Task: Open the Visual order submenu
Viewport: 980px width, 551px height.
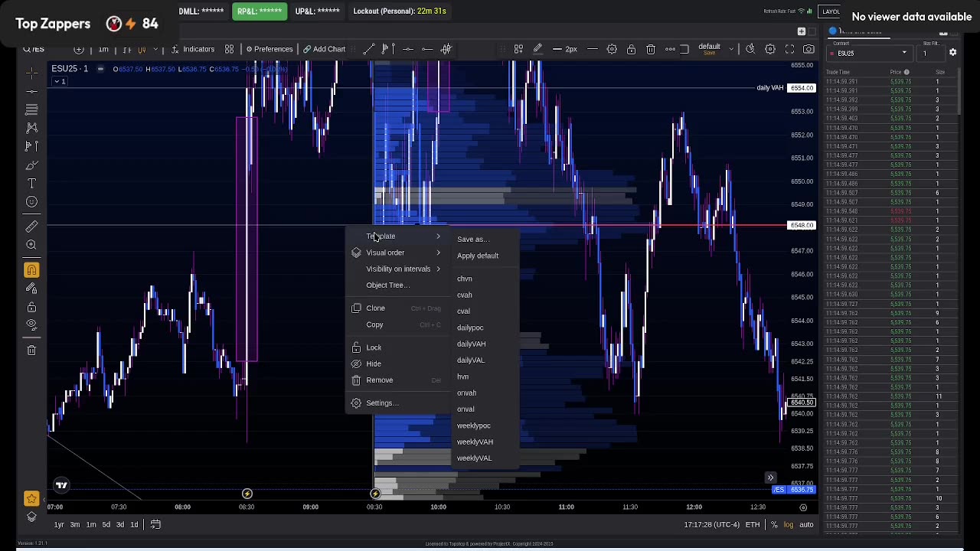Action: point(397,253)
